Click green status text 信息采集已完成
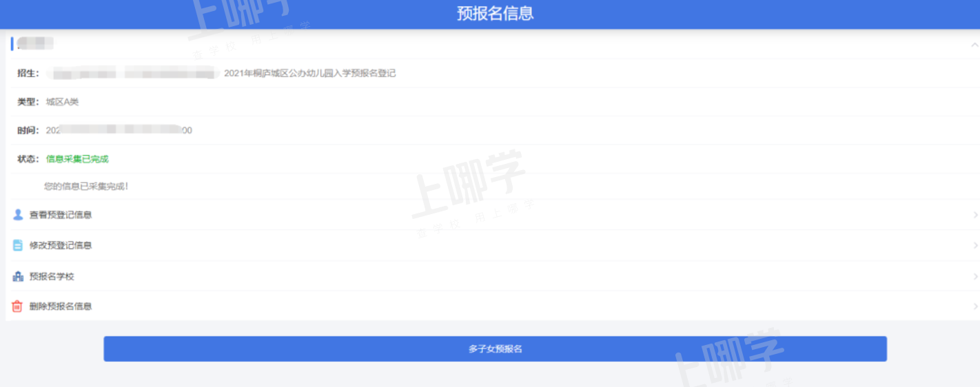Screen dimensions: 980x387 77,159
